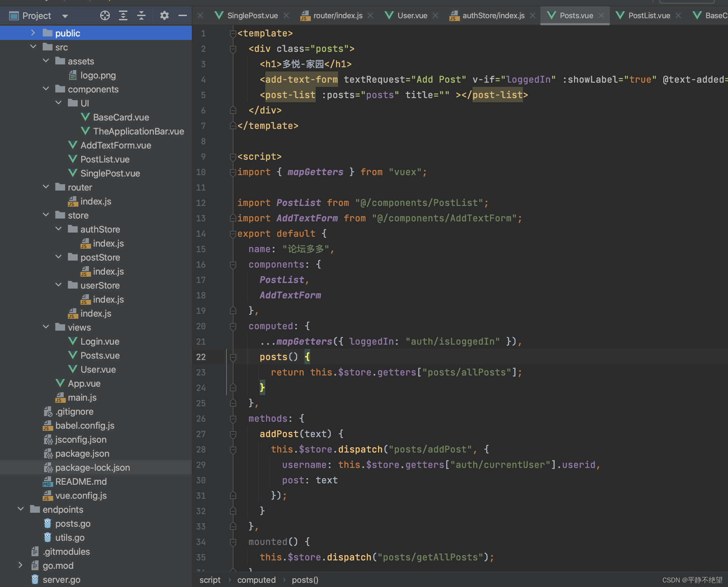The width and height of the screenshot is (728, 587).
Task: Click the Select Opened File crosshair icon
Action: coord(105,15)
